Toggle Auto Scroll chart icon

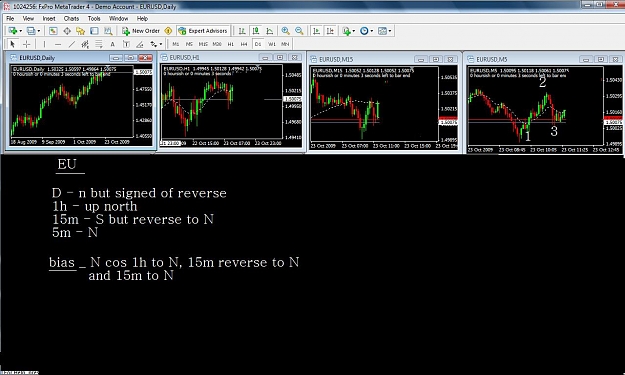point(316,31)
